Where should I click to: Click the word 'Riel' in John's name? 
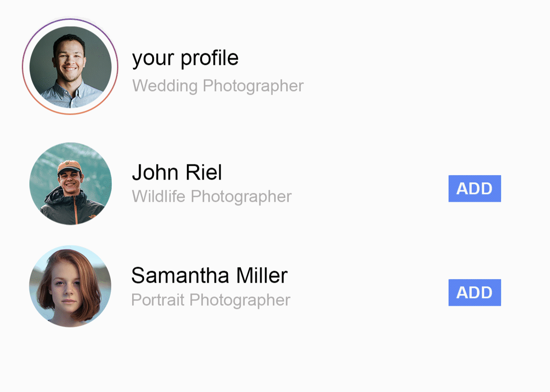[x=204, y=172]
